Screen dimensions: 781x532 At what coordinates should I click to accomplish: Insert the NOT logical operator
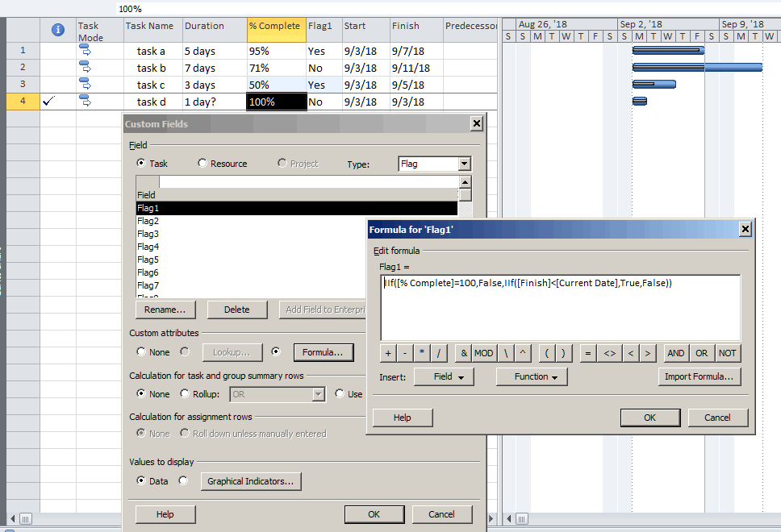pos(727,353)
